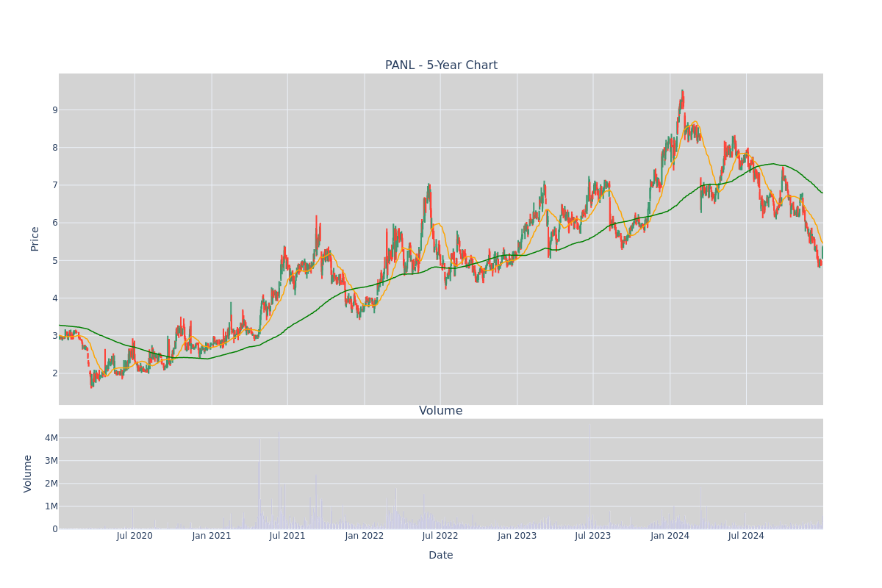Click the price axis value 8
This screenshot has width=882, height=588.
54,148
